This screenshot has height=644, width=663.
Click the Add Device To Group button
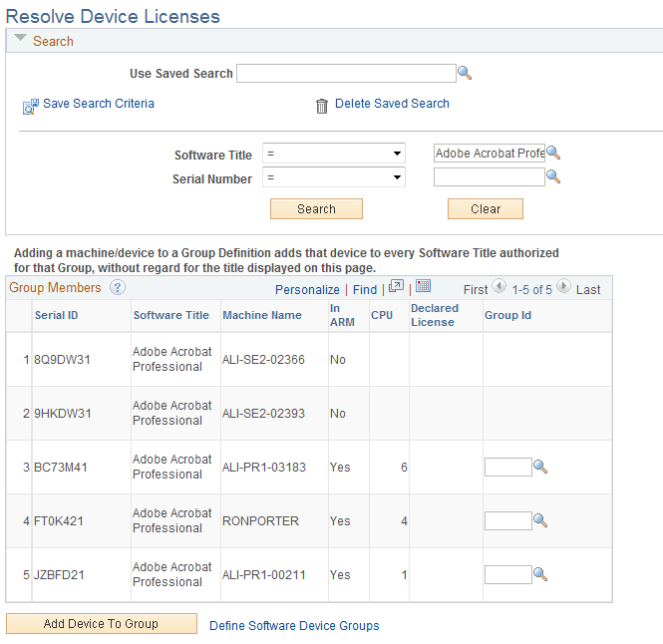coord(102,624)
